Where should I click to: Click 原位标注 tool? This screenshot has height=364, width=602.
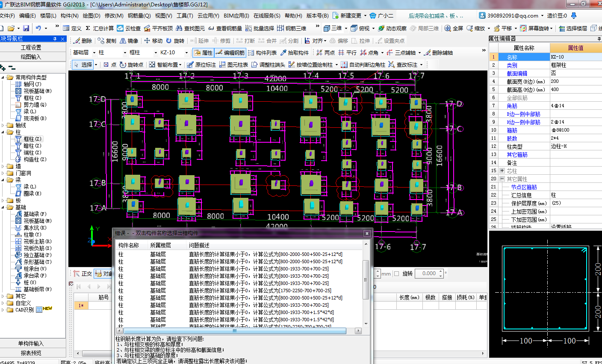pyautogui.click(x=201, y=65)
